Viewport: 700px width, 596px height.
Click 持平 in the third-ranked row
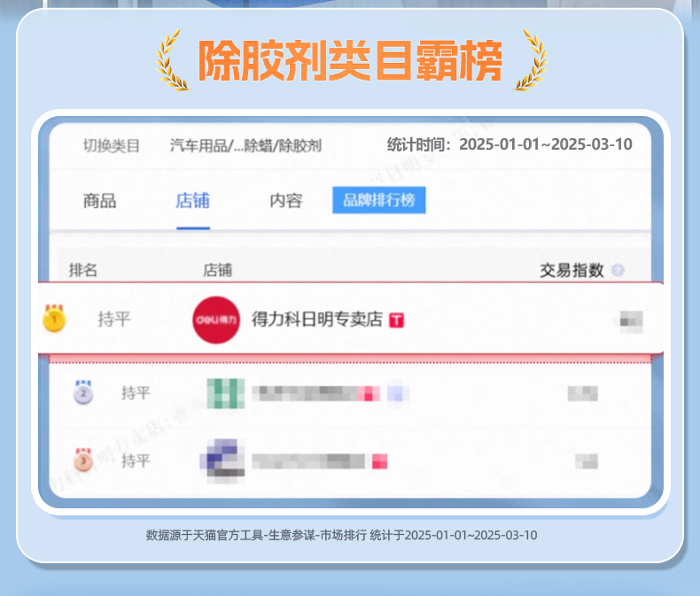(136, 461)
